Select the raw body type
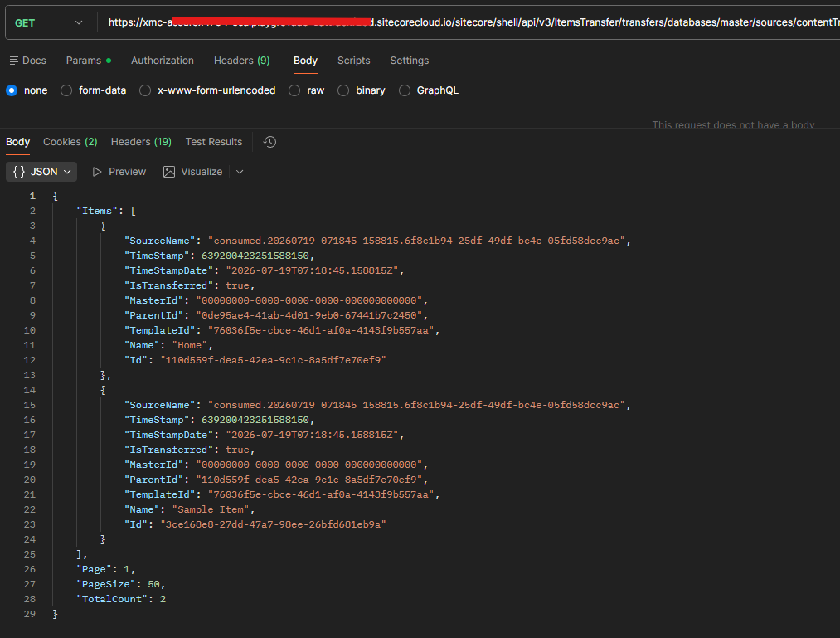The image size is (840, 638). pyautogui.click(x=294, y=90)
